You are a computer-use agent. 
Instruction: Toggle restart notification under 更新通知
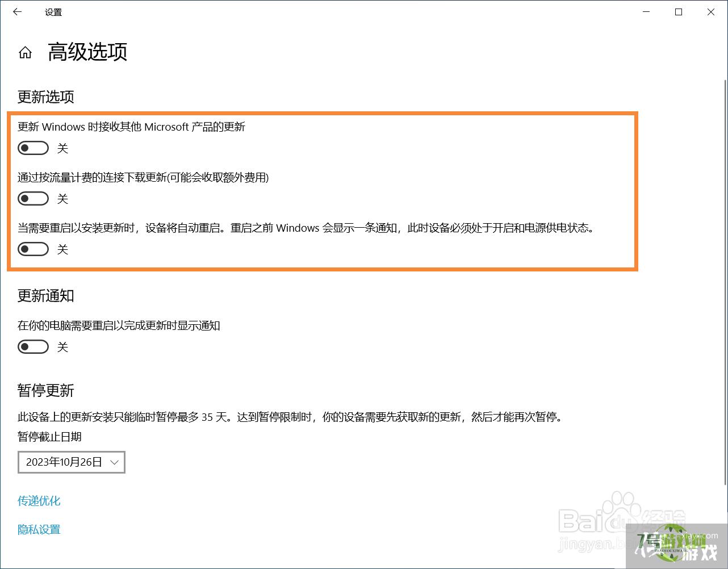(33, 346)
